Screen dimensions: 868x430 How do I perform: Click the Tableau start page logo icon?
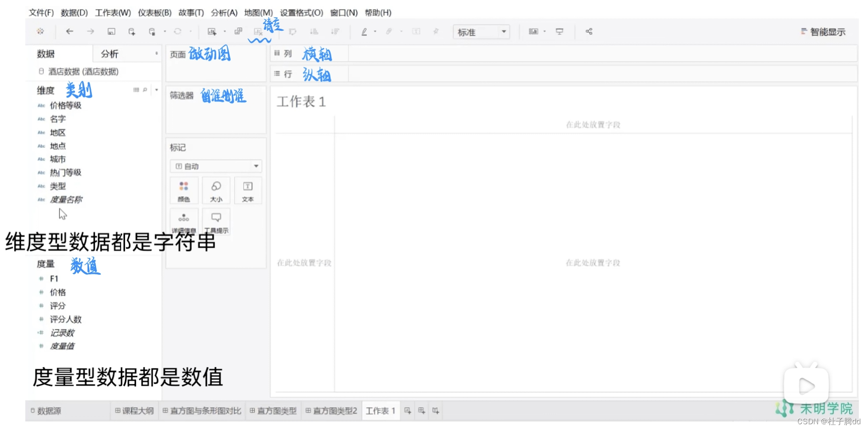click(x=40, y=31)
